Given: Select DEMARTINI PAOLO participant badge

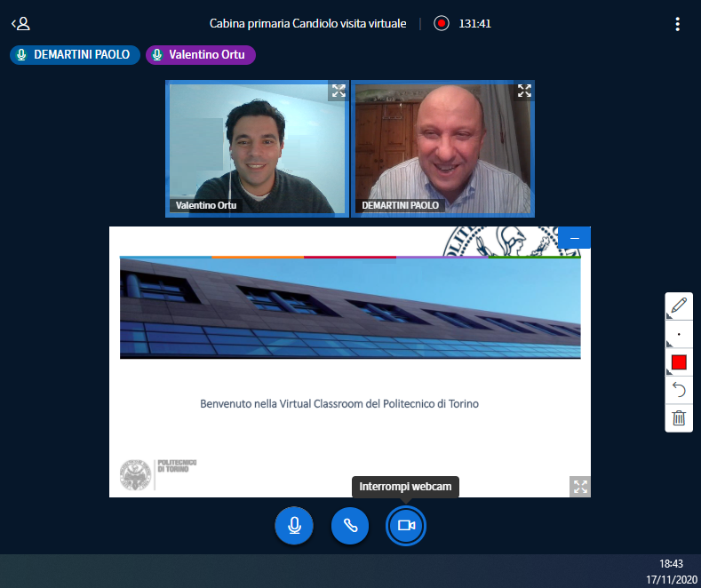Looking at the screenshot, I should 76,55.
